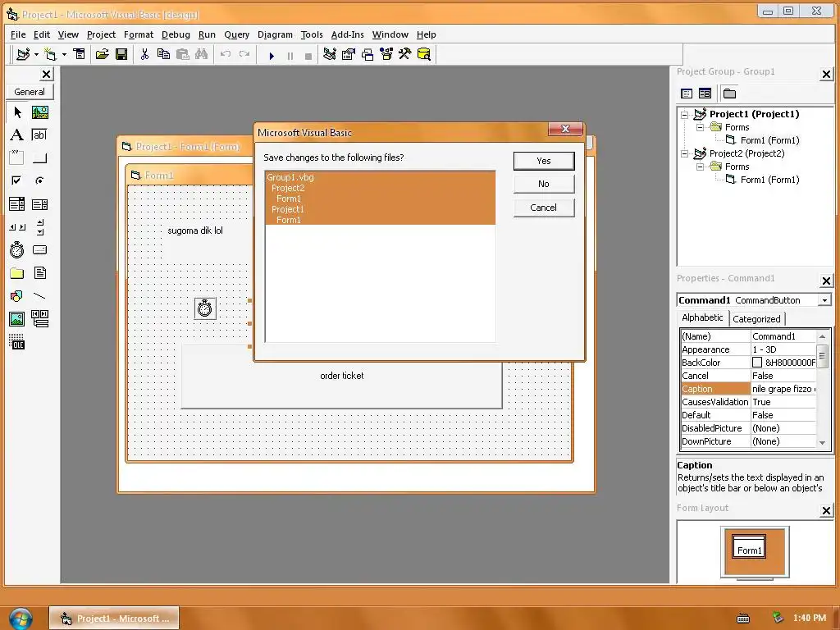Image resolution: width=840 pixels, height=630 pixels.
Task: Open the Add Form dropdown arrow in toolbar
Action: (64, 54)
